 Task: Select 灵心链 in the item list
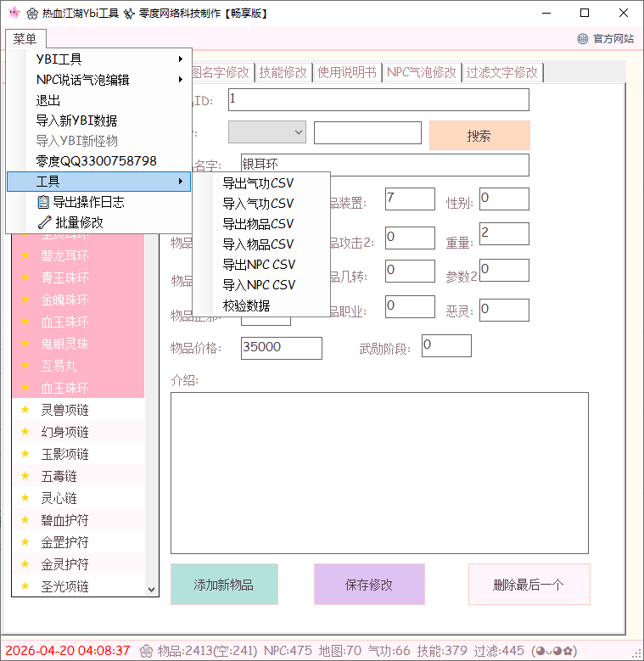click(78, 498)
